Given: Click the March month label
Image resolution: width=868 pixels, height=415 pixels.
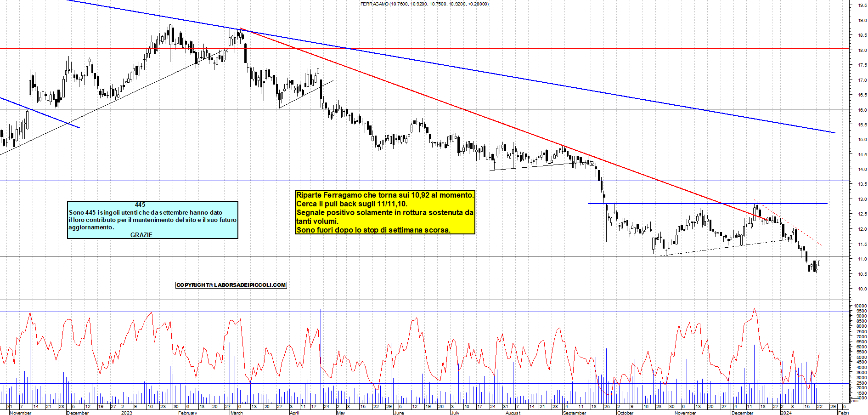Looking at the screenshot, I should pyautogui.click(x=237, y=413).
